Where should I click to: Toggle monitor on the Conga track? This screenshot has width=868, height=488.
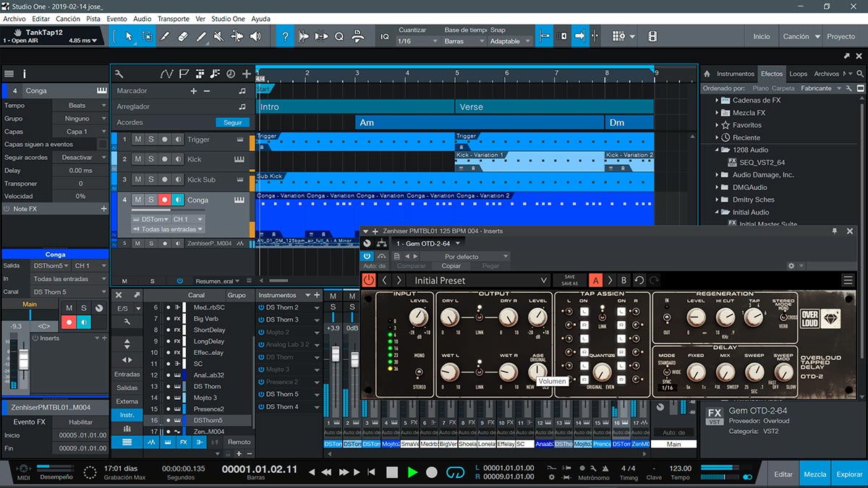[x=178, y=200]
